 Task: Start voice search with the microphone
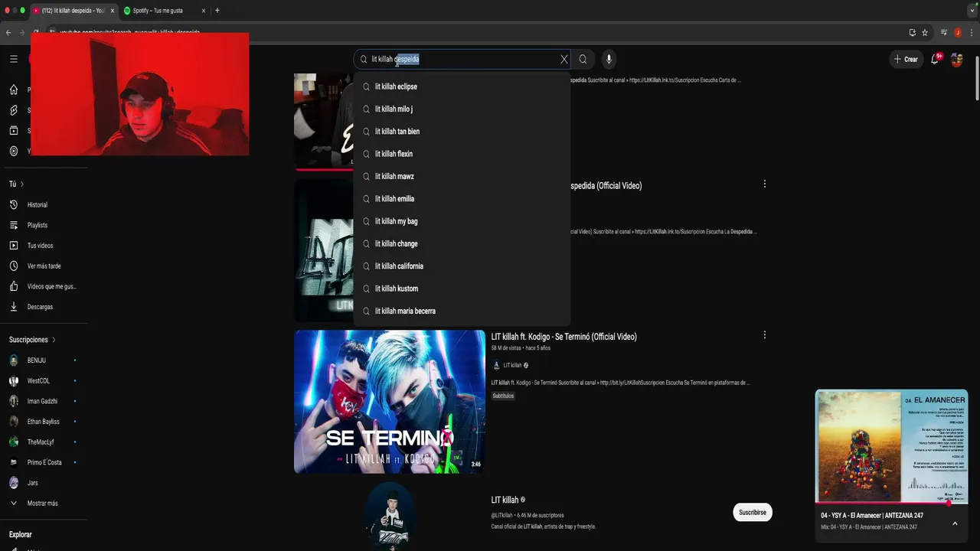tap(609, 59)
